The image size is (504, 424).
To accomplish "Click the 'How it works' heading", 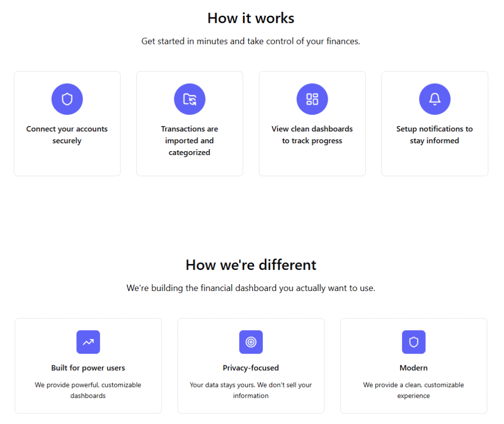I will click(x=251, y=18).
